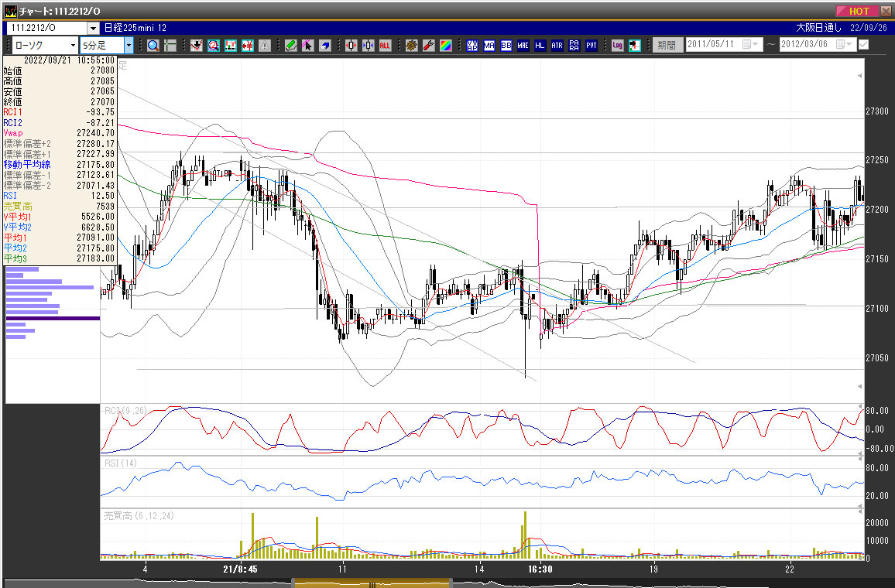Click the highlighted dark purple volume profile bar
The height and width of the screenshot is (588, 895).
(53, 318)
